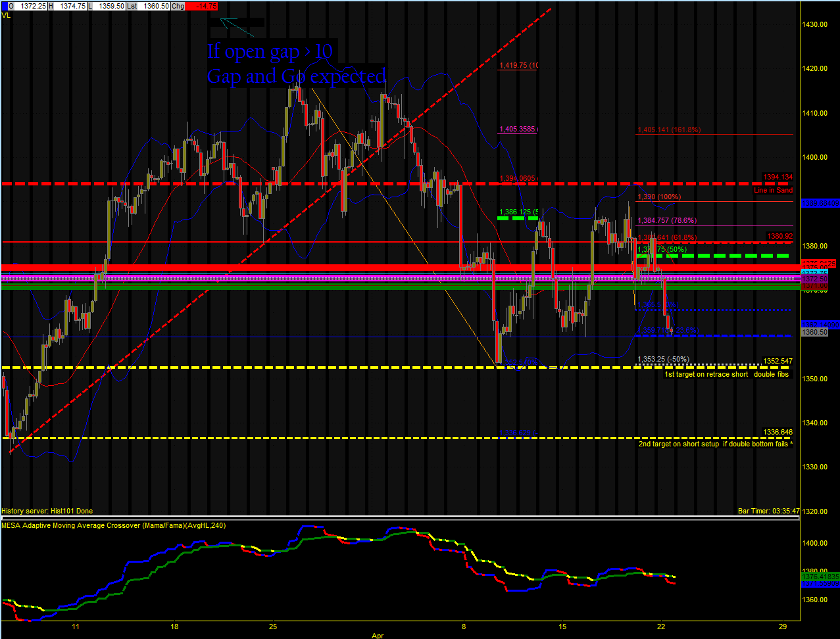
Task: Click the 1,394.0605 fib label
Action: tap(518, 178)
